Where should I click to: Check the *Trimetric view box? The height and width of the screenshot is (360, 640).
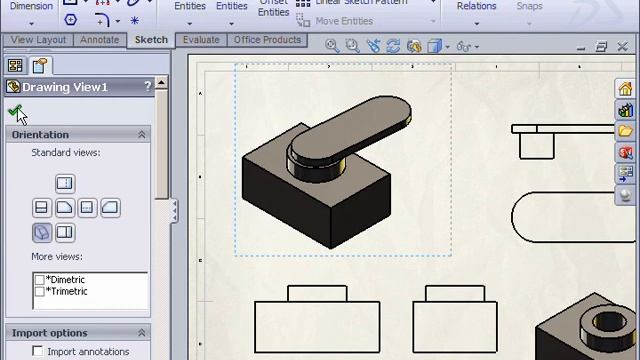click(x=40, y=291)
